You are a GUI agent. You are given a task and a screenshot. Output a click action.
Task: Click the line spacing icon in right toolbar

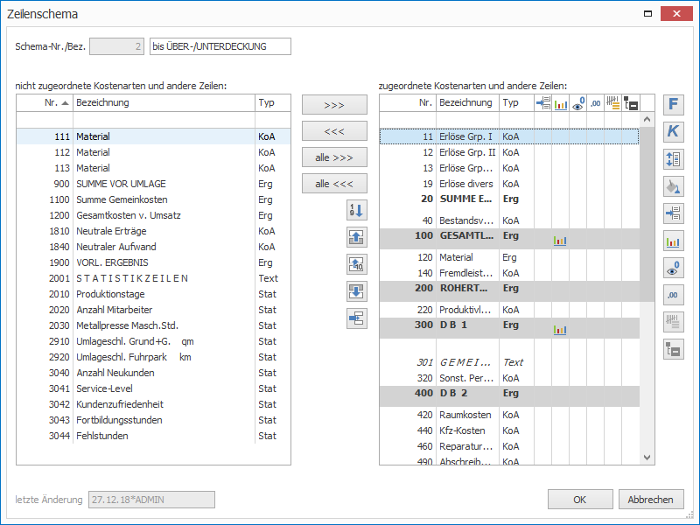[673, 159]
